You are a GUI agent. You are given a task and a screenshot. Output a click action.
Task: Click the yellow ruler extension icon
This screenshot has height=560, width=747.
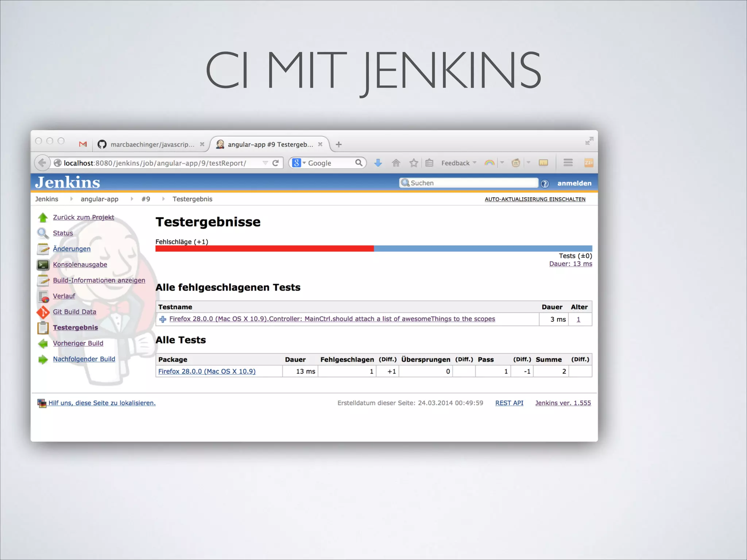point(543,163)
